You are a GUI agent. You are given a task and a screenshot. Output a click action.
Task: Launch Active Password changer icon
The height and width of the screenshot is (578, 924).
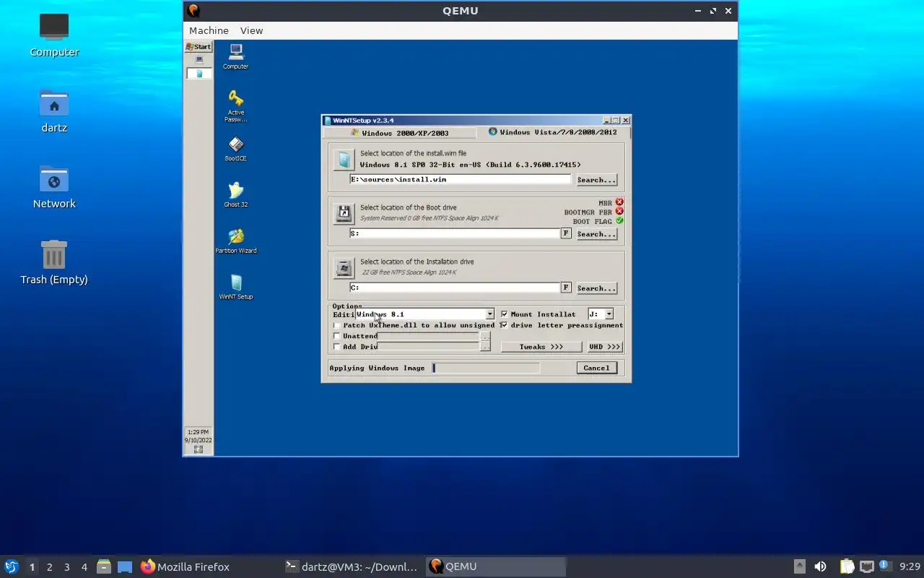(x=235, y=105)
